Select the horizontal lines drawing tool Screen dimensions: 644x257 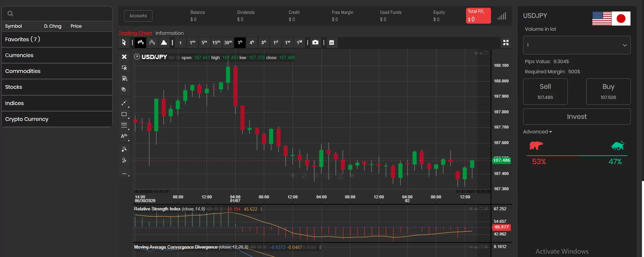pyautogui.click(x=124, y=125)
